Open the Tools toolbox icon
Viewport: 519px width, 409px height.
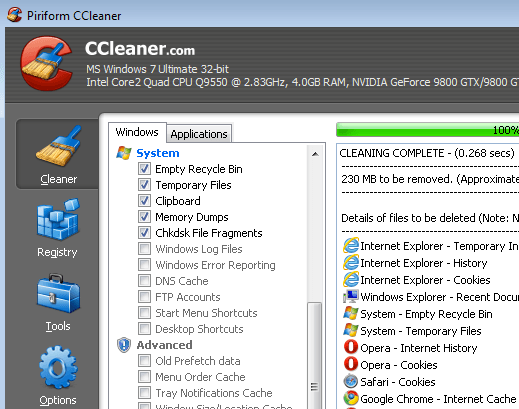tap(58, 293)
